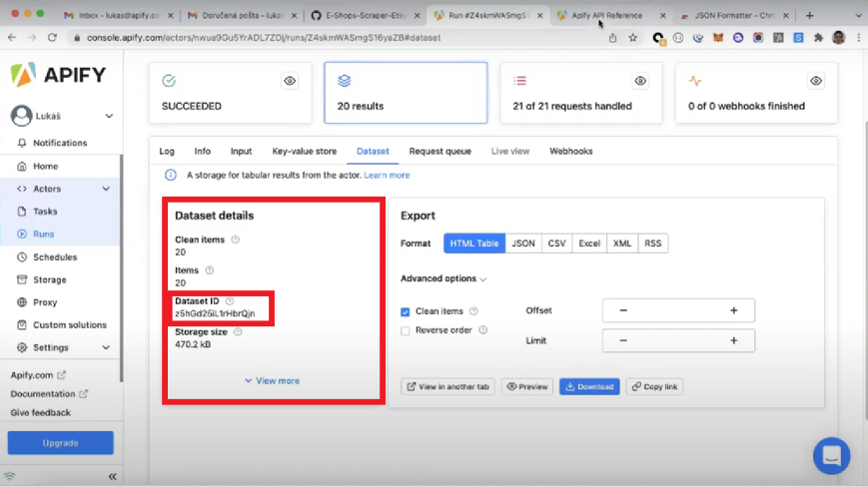The height and width of the screenshot is (487, 868).
Task: Click the info icon next to Items
Action: coord(209,270)
